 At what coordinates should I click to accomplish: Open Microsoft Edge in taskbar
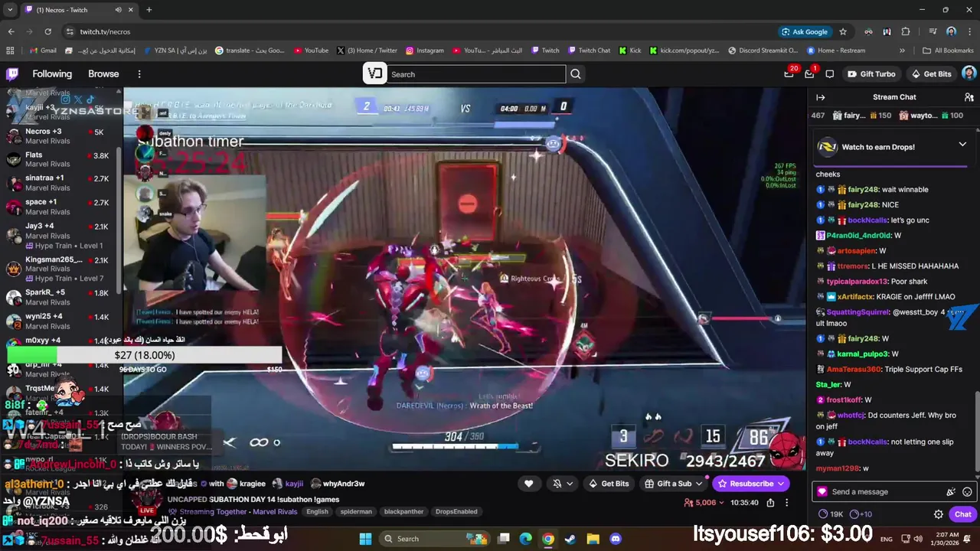525,539
